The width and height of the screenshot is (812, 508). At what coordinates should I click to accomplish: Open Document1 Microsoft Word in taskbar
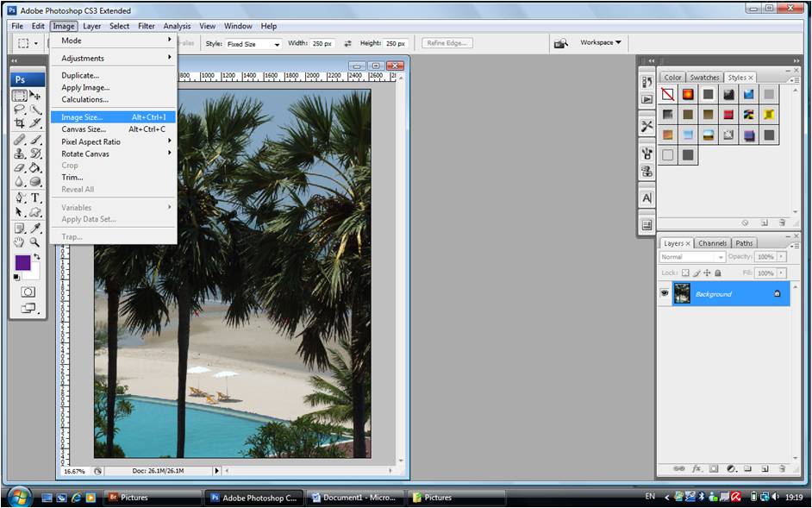coord(355,498)
